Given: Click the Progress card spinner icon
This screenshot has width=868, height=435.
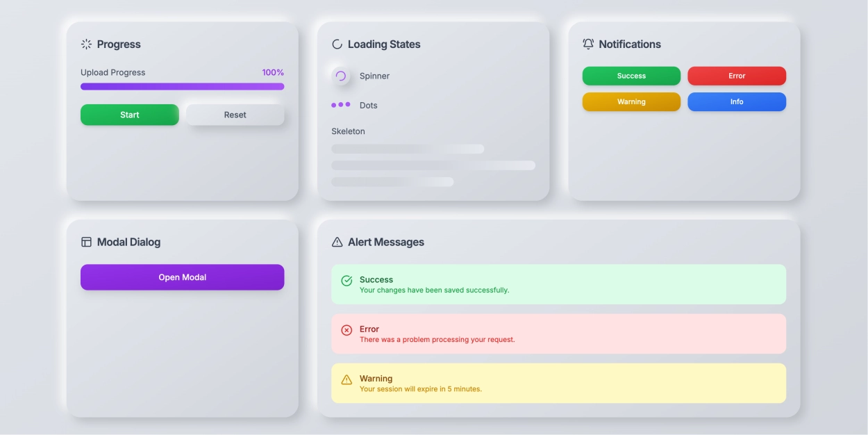Looking at the screenshot, I should 85,44.
